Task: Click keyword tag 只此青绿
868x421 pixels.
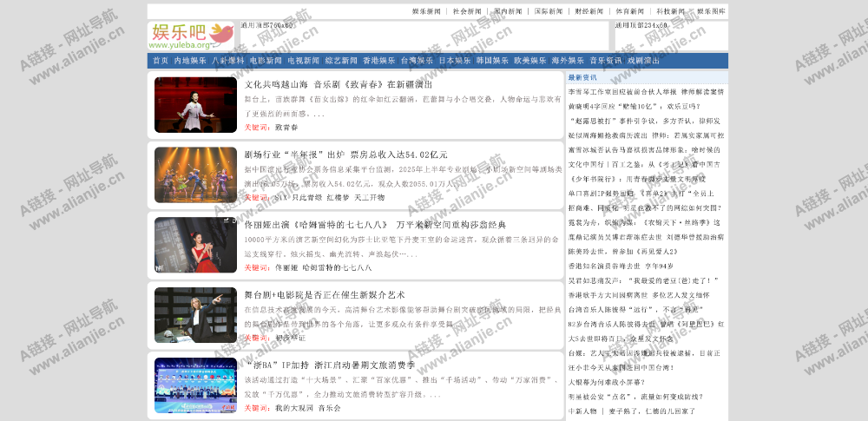Action: [307, 198]
